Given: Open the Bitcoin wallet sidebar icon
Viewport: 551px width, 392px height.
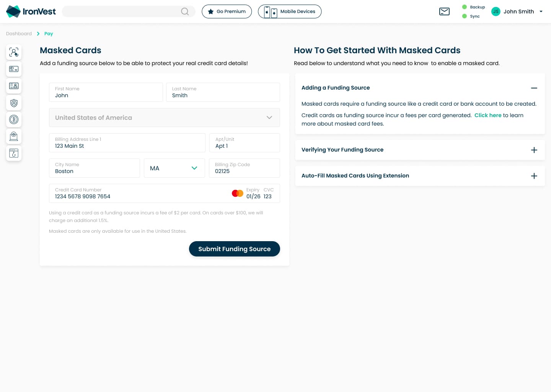Looking at the screenshot, I should (x=14, y=119).
